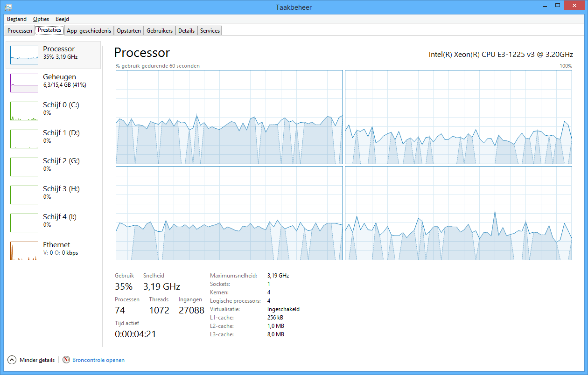Open the Ethernet performance view
588x375 pixels.
53,251
